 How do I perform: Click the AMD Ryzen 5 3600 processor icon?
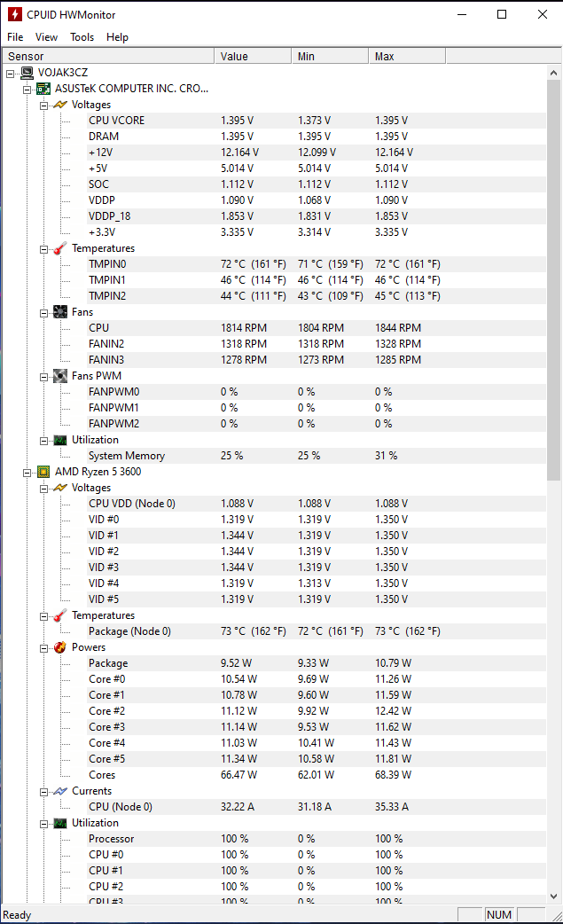(x=43, y=472)
